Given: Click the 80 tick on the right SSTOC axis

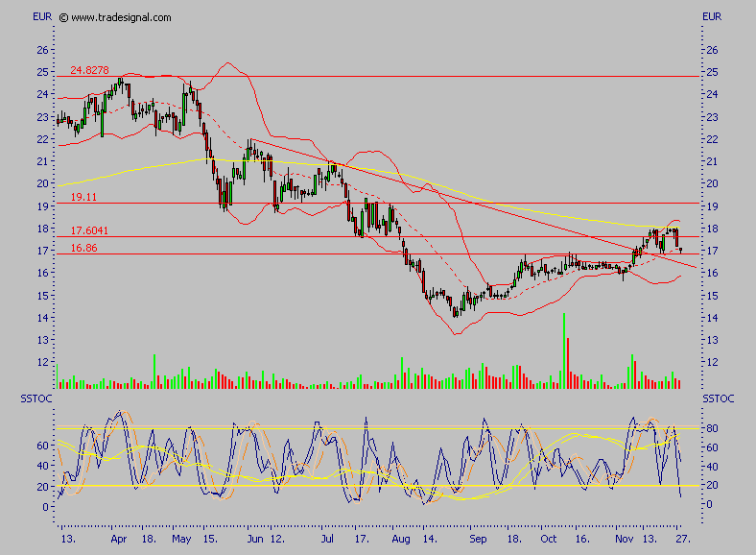Looking at the screenshot, I should [712, 428].
